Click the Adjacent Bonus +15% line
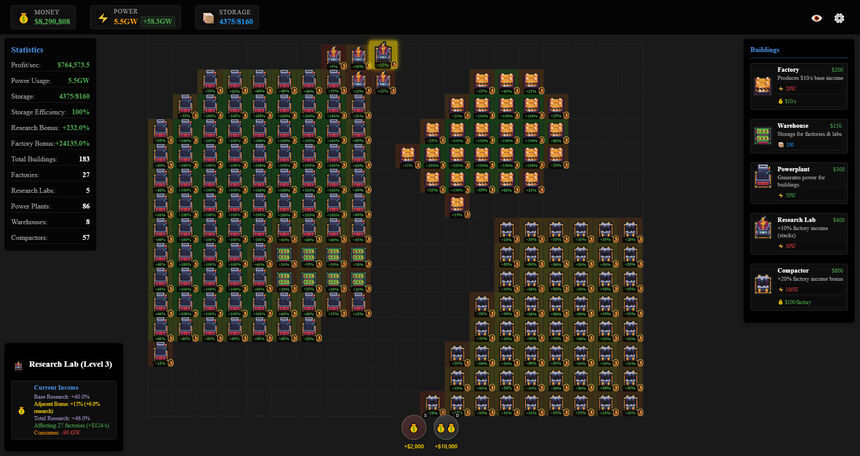 point(67,407)
